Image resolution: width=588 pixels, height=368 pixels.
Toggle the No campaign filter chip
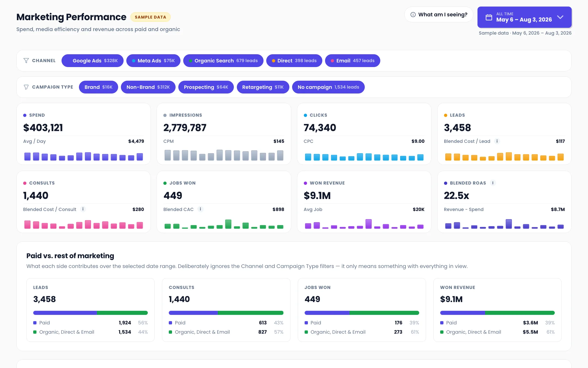328,87
